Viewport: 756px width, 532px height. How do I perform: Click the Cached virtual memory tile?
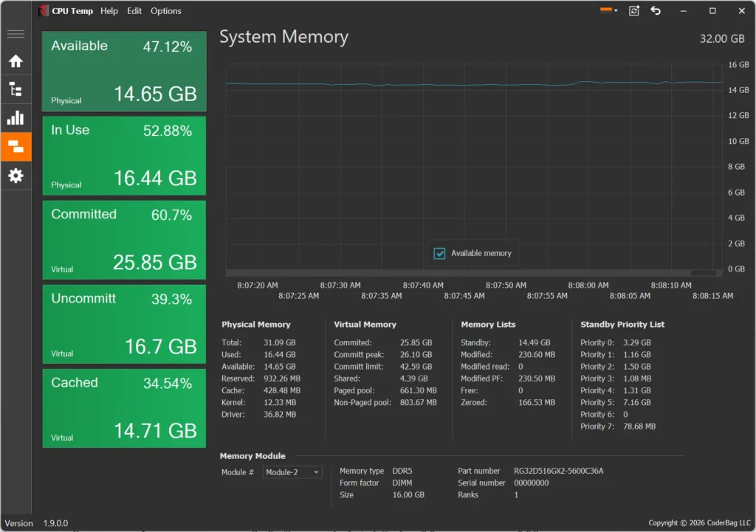pos(124,409)
